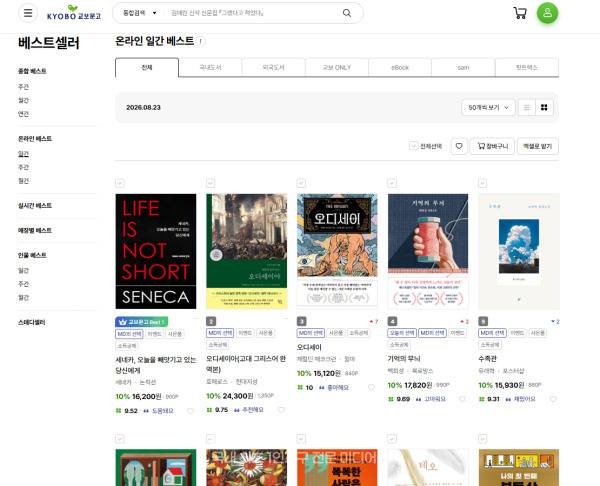Check the box above the orange 똑똑한 cover
This screenshot has height=486, width=600.
click(x=301, y=439)
